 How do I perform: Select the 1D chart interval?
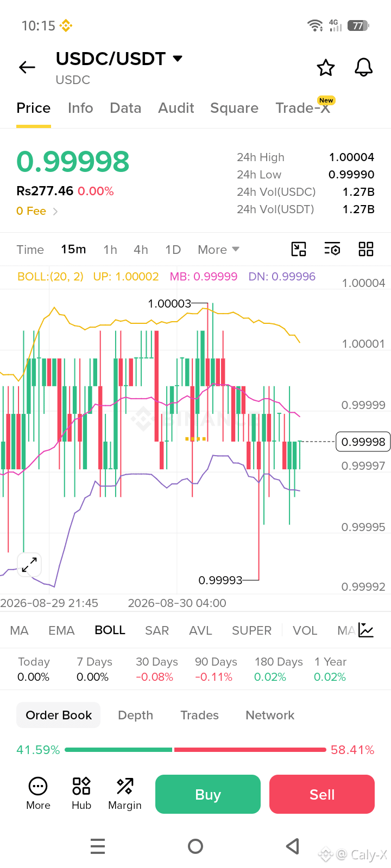click(173, 250)
